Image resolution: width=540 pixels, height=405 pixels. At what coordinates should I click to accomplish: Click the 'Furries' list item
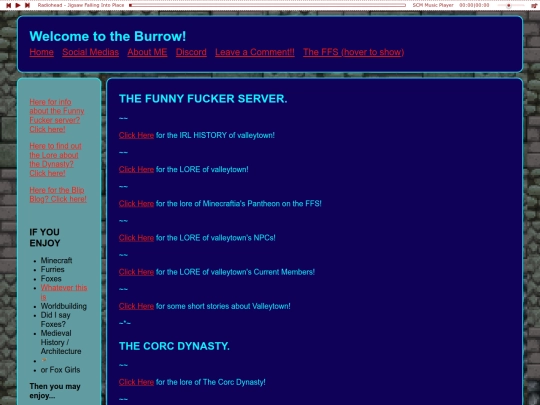(52, 269)
